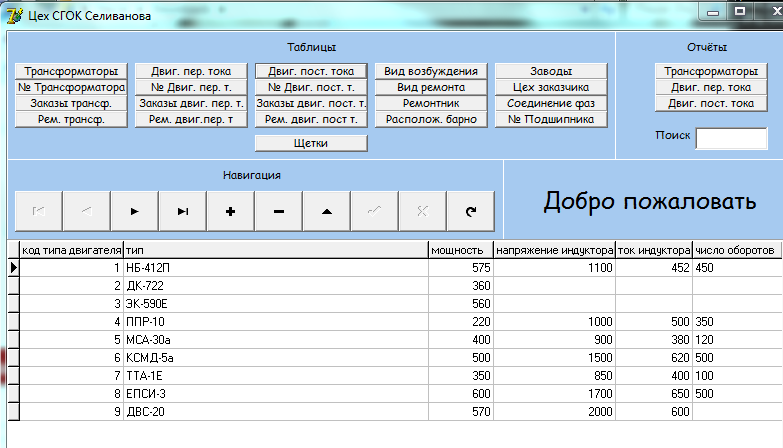Click the row selector of ДВС-20 row
783x448 pixels.
pyautogui.click(x=13, y=412)
